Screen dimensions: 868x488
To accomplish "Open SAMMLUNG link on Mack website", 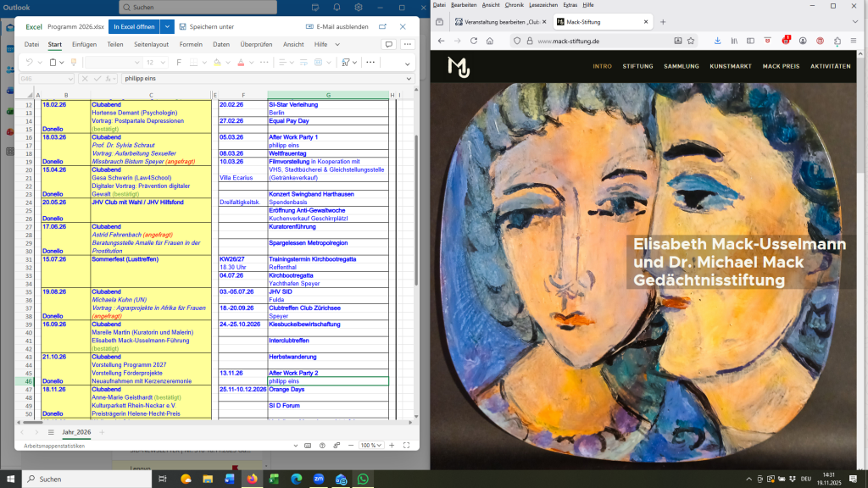I will tap(682, 66).
